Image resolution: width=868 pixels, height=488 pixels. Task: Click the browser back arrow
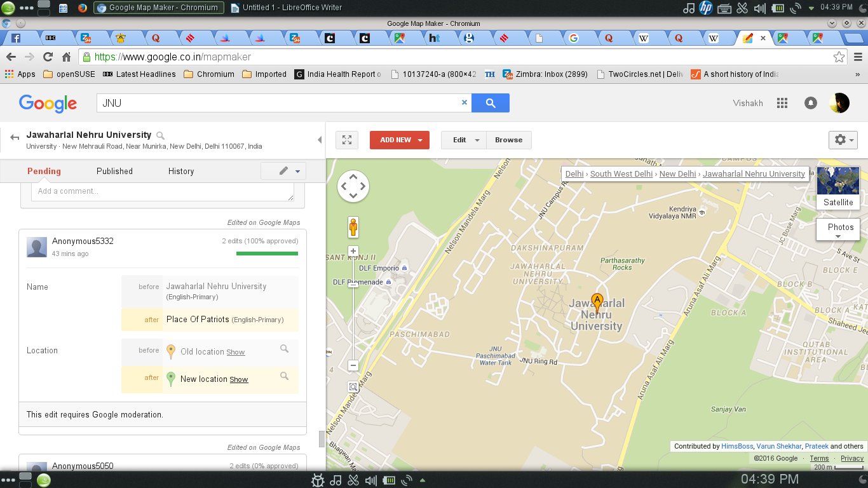click(11, 57)
